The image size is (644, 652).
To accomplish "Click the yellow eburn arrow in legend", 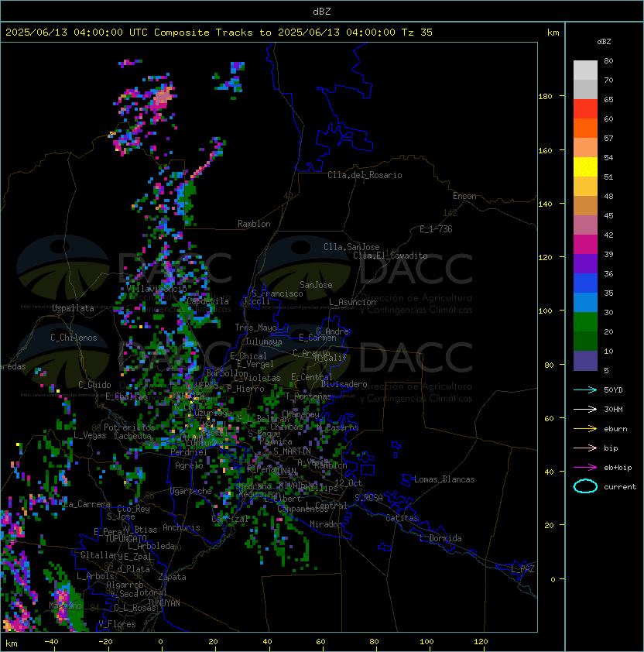I will [585, 429].
